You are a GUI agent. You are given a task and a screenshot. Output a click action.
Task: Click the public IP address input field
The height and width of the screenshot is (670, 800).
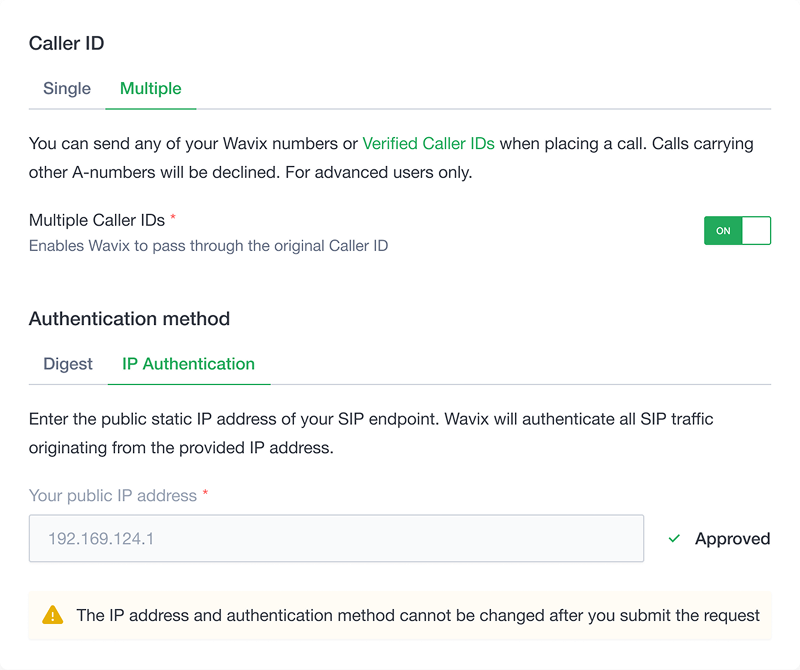click(336, 539)
